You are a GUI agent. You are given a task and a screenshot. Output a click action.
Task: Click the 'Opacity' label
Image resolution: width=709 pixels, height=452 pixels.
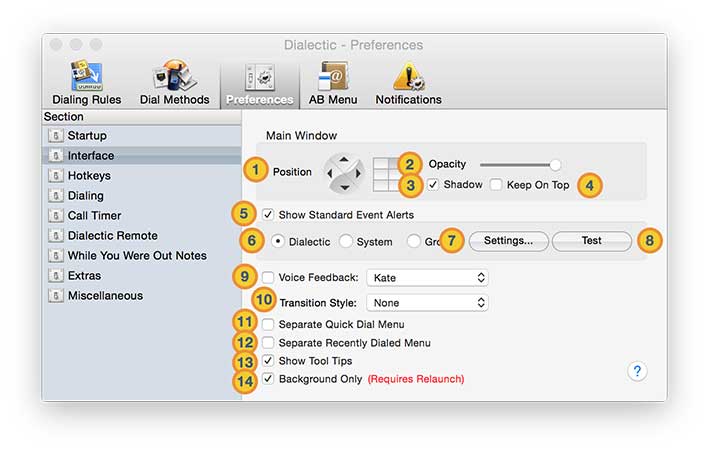(447, 164)
